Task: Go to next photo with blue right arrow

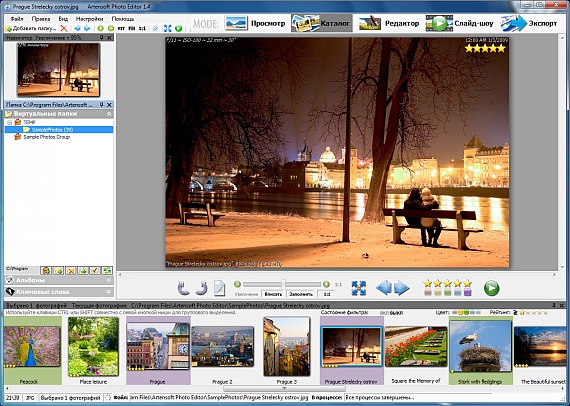Action: [x=402, y=288]
